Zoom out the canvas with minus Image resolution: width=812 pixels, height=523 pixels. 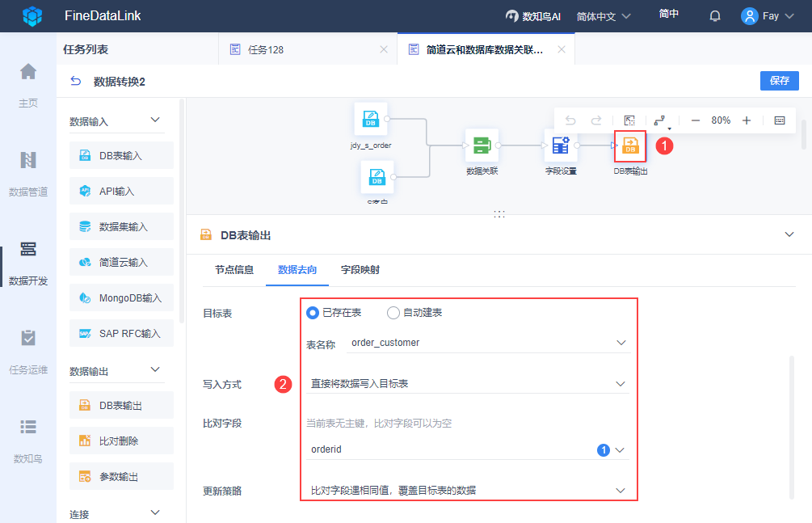pyautogui.click(x=696, y=120)
